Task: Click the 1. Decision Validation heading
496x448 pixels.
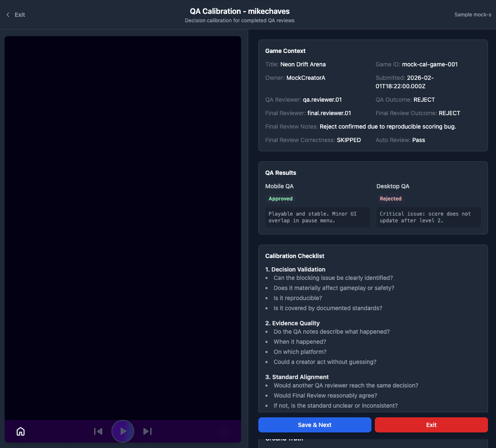Action: point(295,269)
